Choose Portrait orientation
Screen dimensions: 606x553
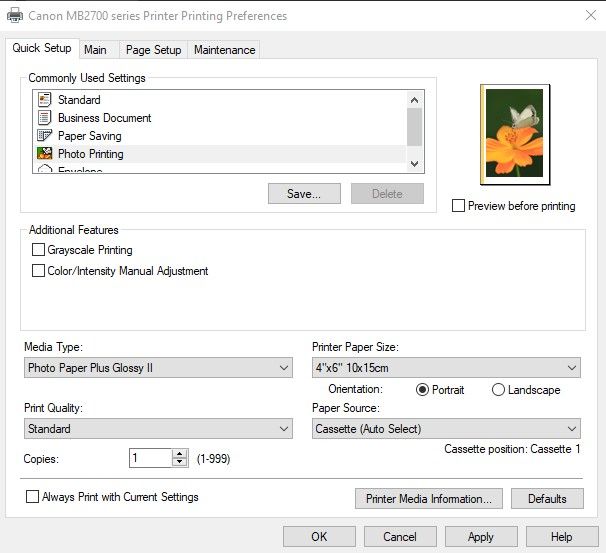pos(422,390)
